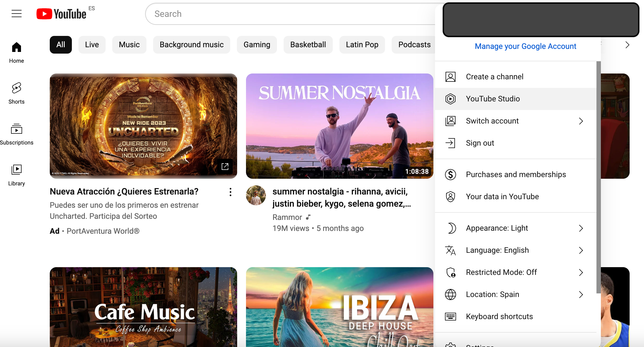Play Ibiza Deep House thumbnail
Image resolution: width=644 pixels, height=347 pixels.
(340, 307)
